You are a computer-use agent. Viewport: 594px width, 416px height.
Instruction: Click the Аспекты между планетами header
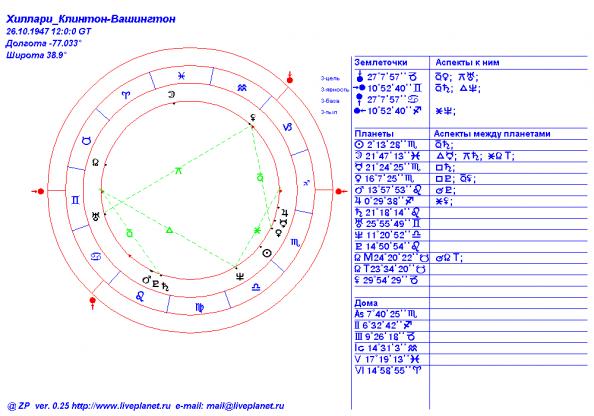tap(492, 133)
